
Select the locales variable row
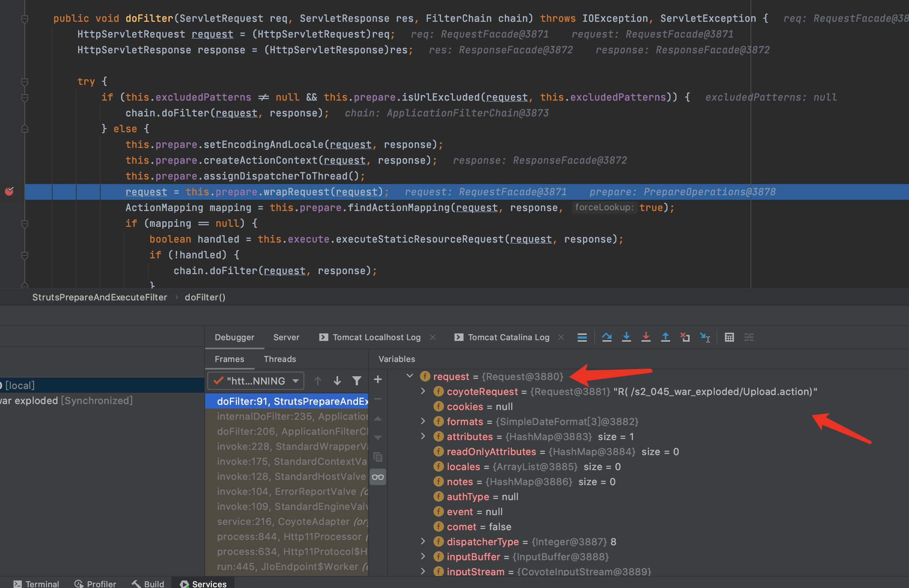pos(526,466)
